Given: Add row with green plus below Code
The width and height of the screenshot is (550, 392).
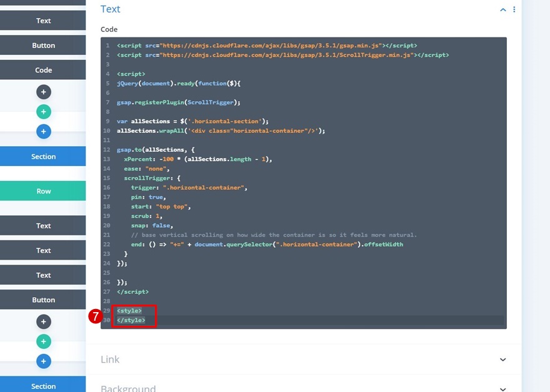Looking at the screenshot, I should (x=44, y=112).
